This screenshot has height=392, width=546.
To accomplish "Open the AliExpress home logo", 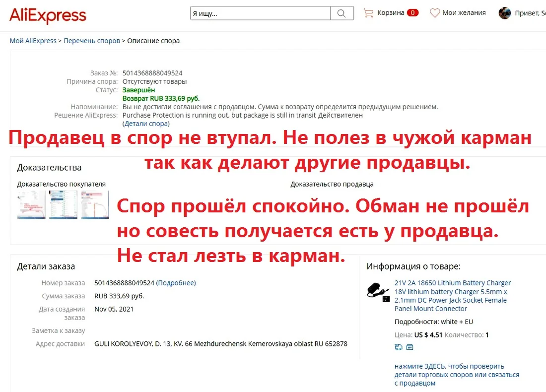I will tap(48, 15).
